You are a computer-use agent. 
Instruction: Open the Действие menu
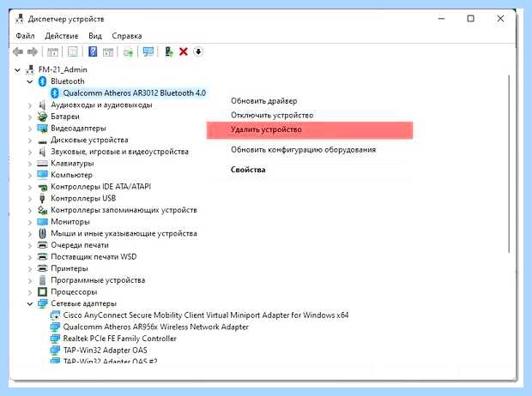(x=62, y=36)
